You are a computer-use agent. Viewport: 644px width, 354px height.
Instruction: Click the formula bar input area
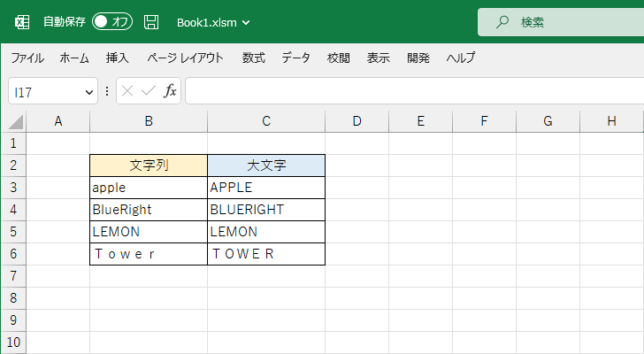(414, 91)
